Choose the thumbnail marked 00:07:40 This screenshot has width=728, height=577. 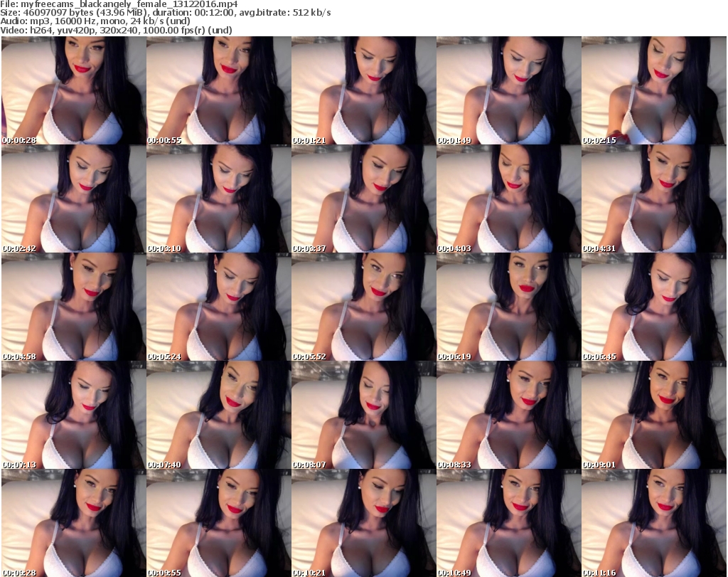point(219,415)
